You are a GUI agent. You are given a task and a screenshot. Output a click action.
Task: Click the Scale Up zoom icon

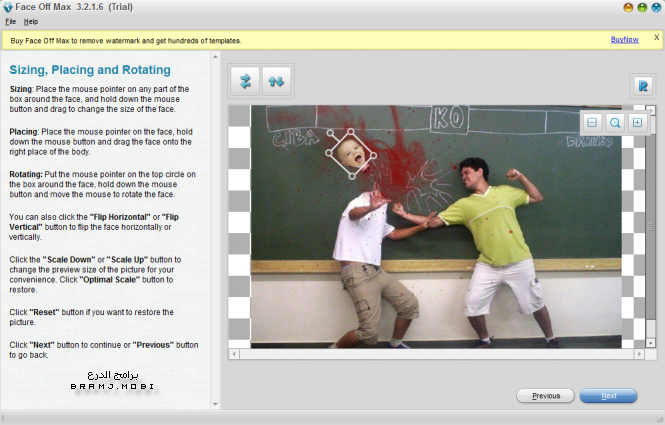coord(637,122)
